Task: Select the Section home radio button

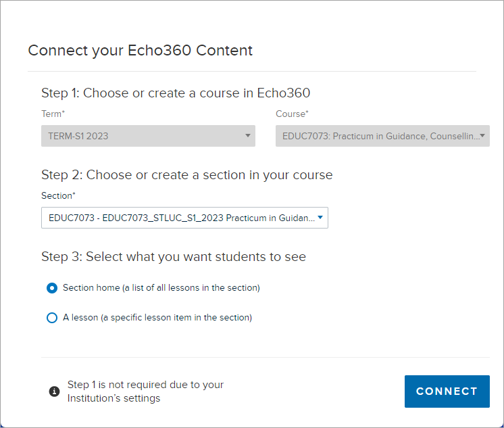Action: tap(52, 288)
